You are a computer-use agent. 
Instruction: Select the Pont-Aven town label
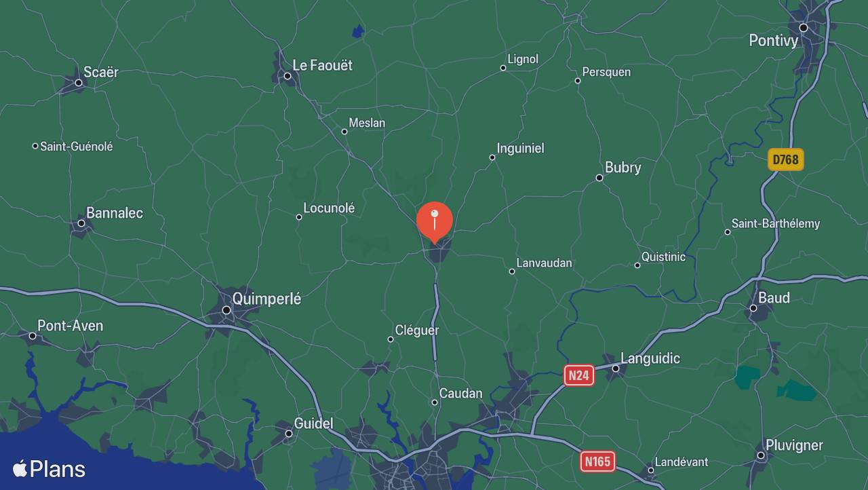coord(71,326)
